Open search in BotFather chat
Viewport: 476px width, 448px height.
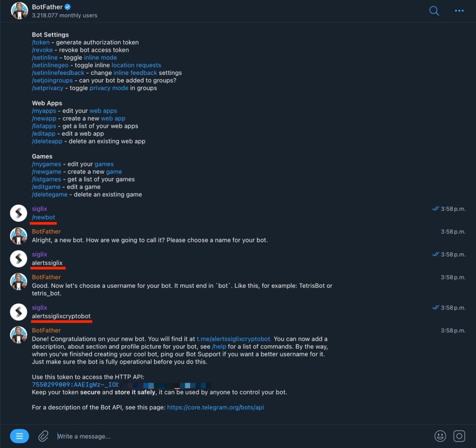(434, 11)
